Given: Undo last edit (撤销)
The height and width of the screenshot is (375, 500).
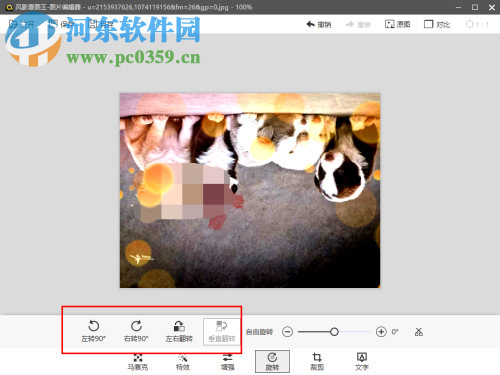Looking at the screenshot, I should click(x=319, y=24).
